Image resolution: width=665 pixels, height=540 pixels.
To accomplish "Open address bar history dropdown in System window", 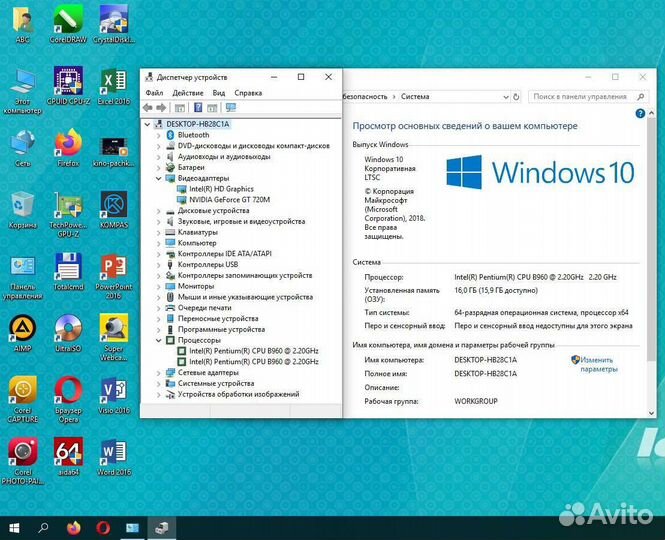I will point(506,97).
